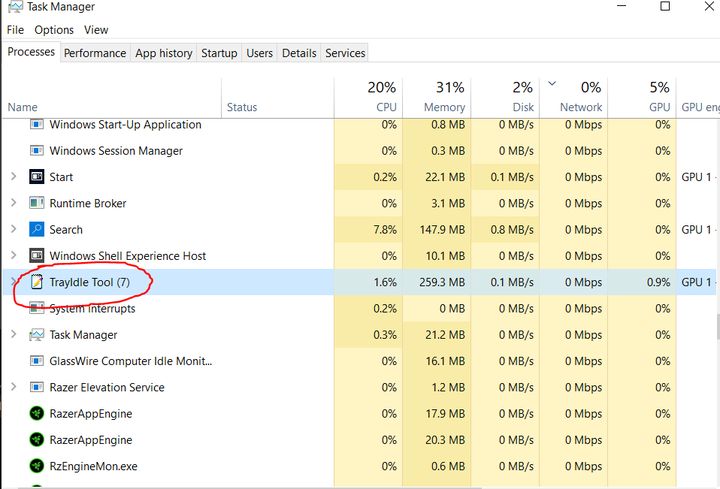Screen dimensions: 720x489
Task: Click the TrayIdle Tool notepad icon
Action: point(37,282)
